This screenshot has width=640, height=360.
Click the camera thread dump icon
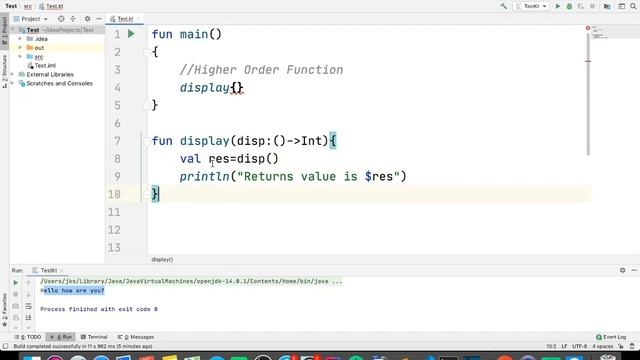16,306
